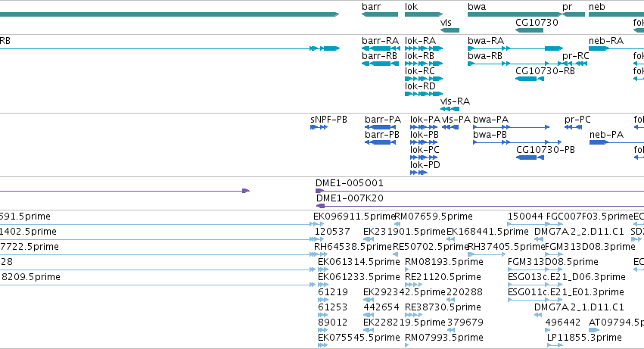This screenshot has height=349, width=644.
Task: Click transcript lok-RA
Action: [424, 48]
